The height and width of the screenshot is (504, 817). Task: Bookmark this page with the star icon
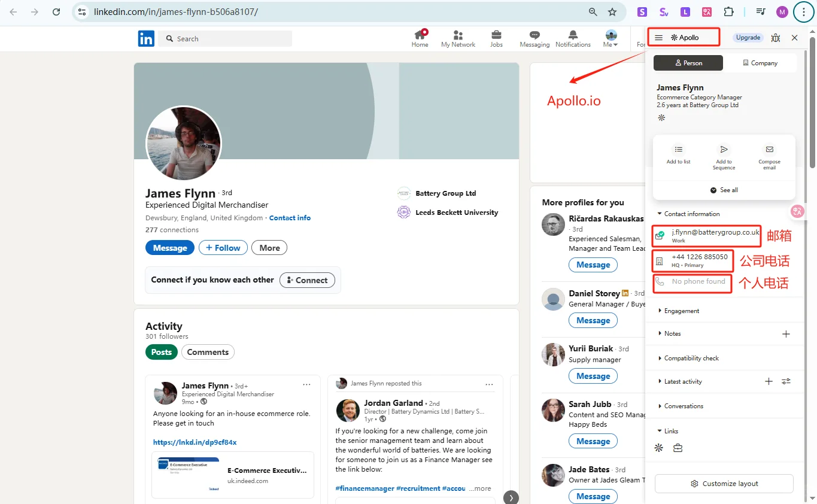[x=612, y=12]
